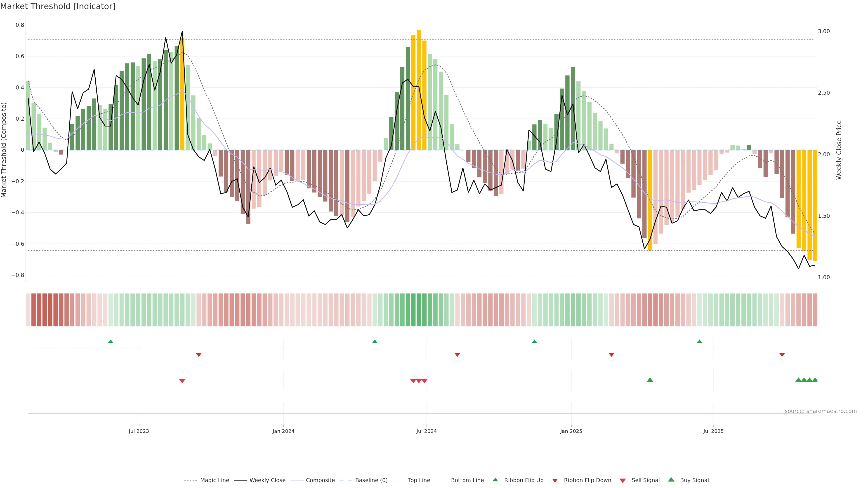Click the 2023 red sell signal marker
The height and width of the screenshot is (488, 868).
pyautogui.click(x=182, y=381)
